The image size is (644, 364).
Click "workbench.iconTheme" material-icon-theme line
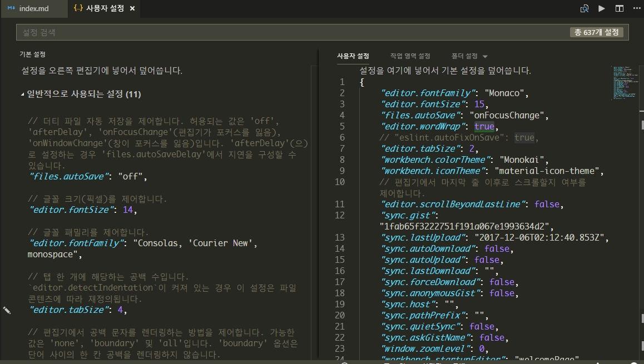point(492,171)
